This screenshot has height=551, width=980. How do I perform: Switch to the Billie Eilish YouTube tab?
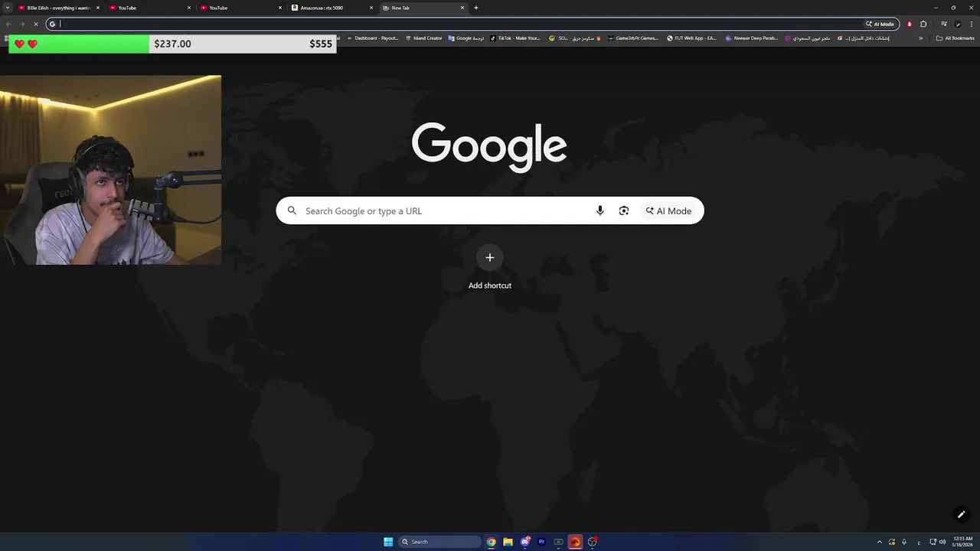pyautogui.click(x=59, y=8)
